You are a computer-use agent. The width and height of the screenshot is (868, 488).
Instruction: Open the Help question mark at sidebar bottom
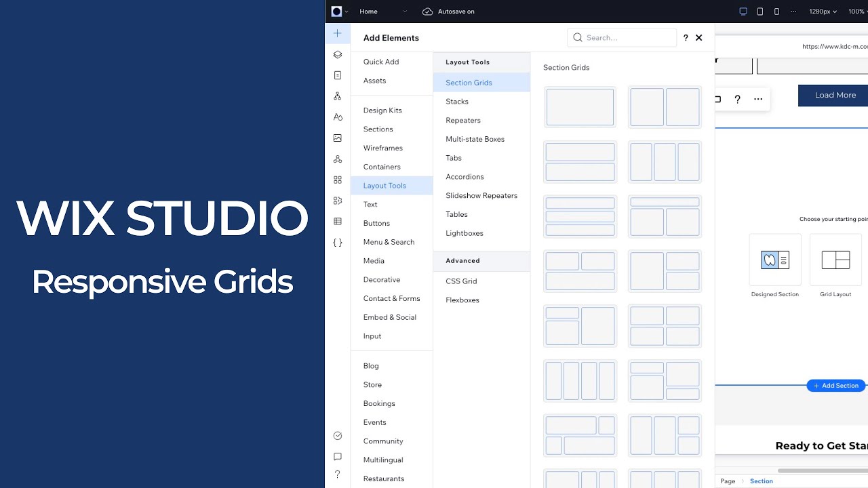338,474
